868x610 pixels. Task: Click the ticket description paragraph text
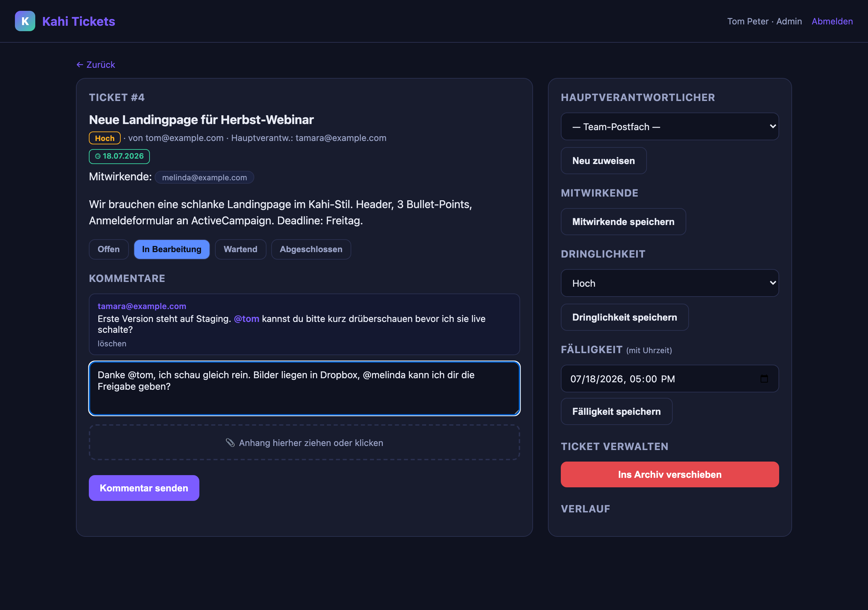(280, 212)
